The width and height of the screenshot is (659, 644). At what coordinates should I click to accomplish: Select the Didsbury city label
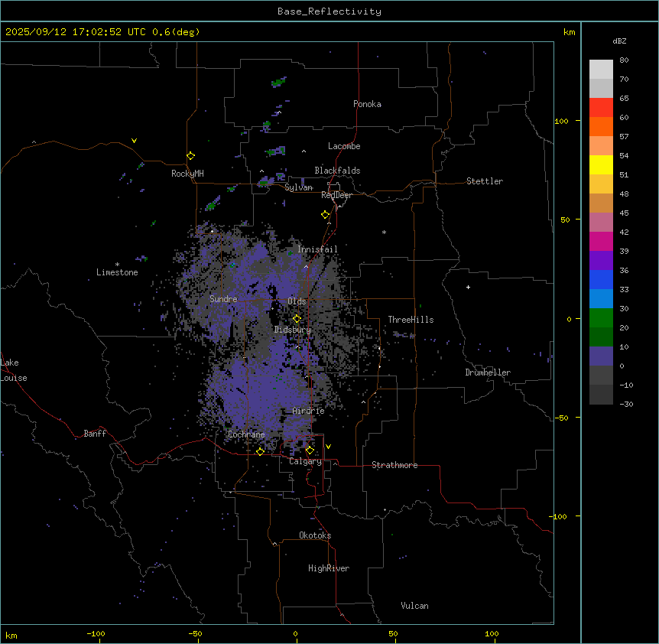tap(293, 330)
